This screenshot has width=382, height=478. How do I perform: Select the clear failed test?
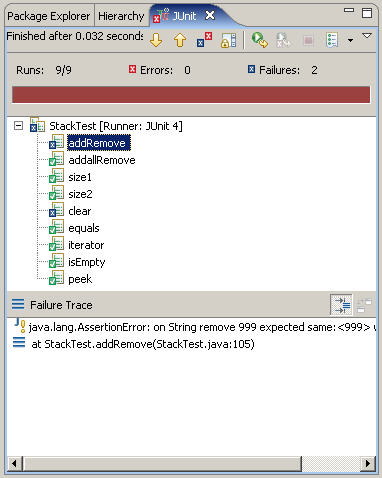click(80, 211)
